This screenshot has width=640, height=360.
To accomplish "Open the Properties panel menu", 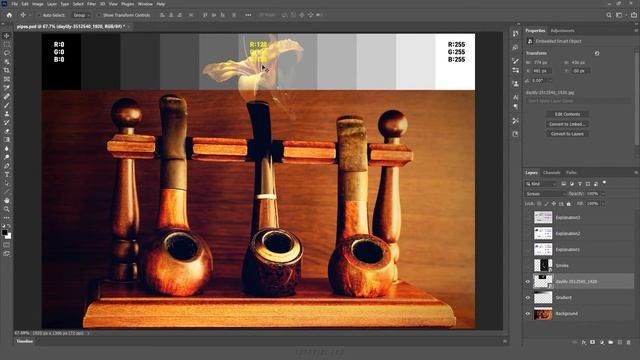I will 636,31.
